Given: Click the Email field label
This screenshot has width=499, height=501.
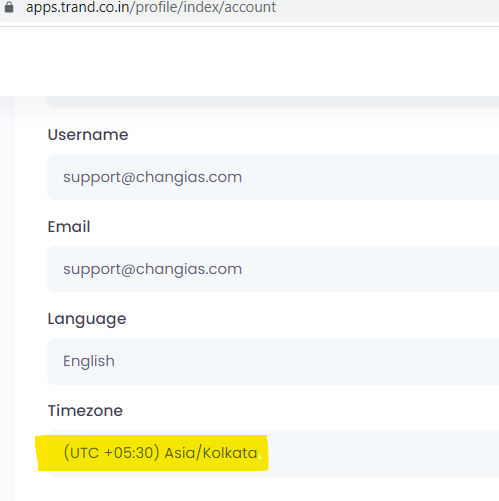Looking at the screenshot, I should 69,227.
